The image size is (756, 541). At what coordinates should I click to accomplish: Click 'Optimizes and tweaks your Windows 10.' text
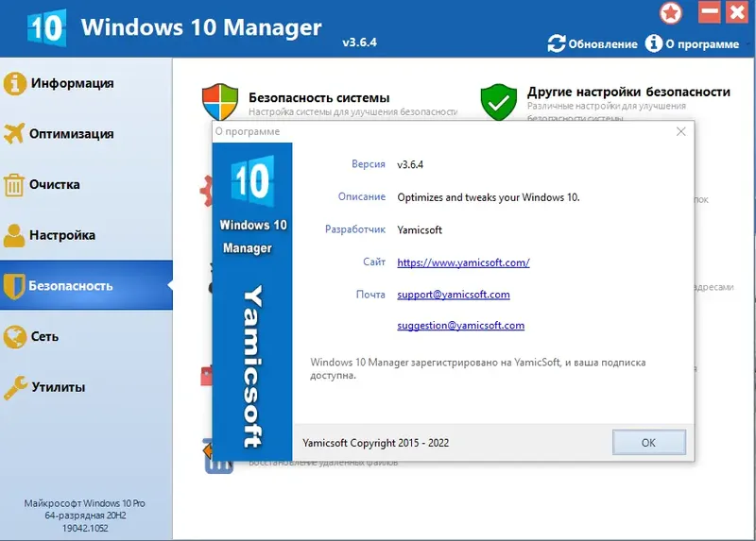point(489,197)
